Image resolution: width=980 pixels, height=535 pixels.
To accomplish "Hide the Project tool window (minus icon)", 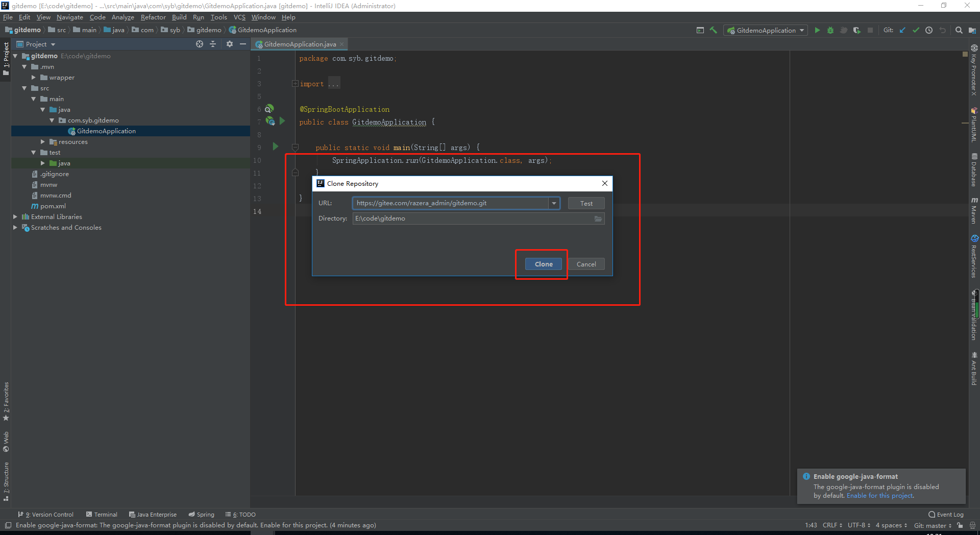I will 243,44.
